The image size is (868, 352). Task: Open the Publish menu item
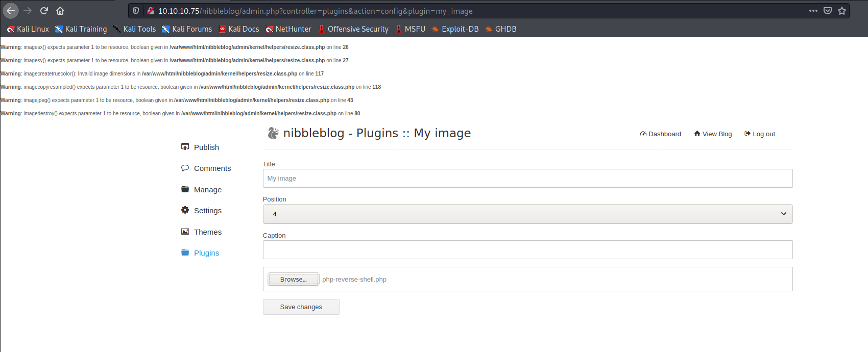click(206, 147)
